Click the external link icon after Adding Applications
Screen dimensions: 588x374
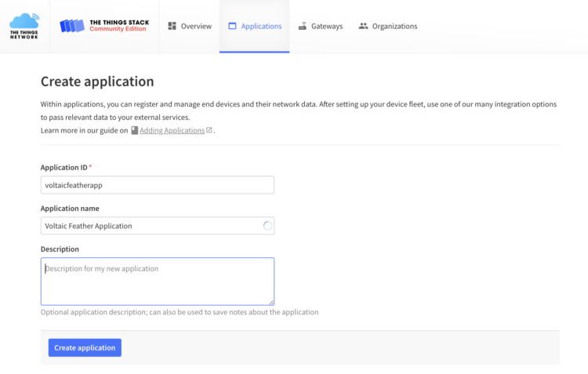(209, 130)
